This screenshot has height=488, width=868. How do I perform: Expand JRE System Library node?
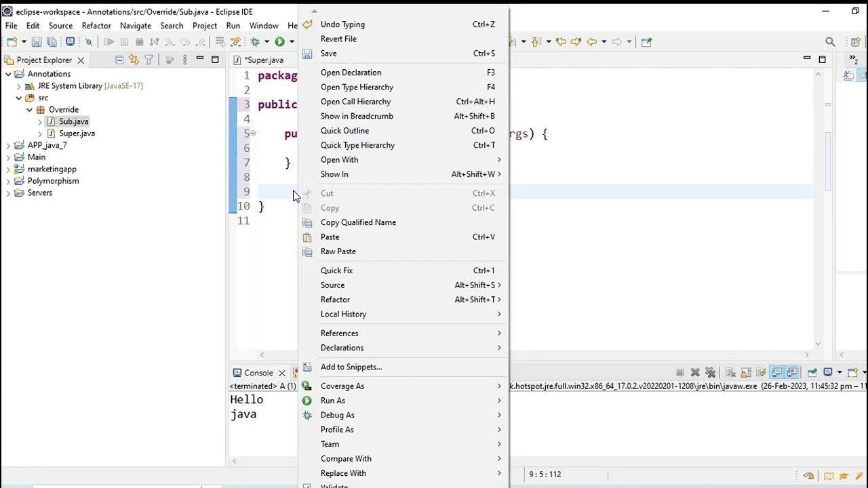click(19, 86)
